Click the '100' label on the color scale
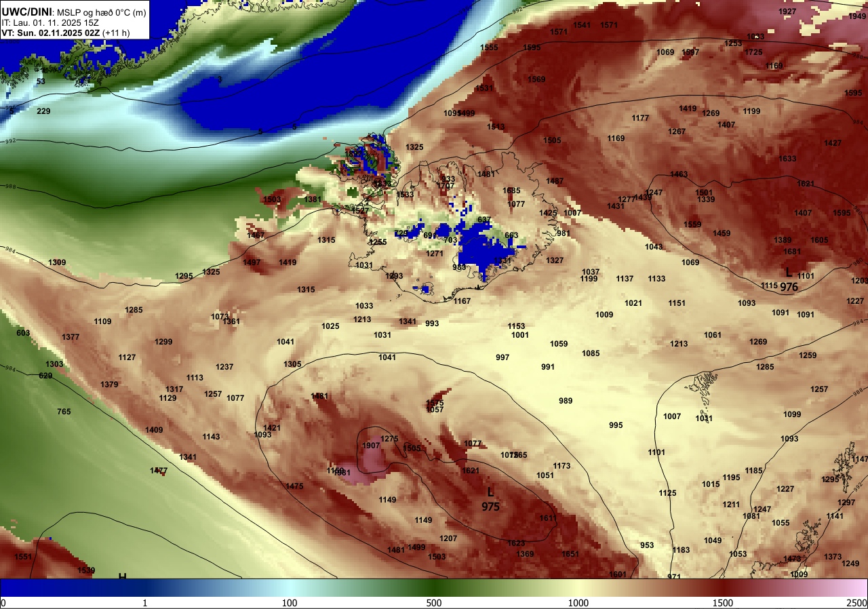Screen dimensions: 868x609 point(290,603)
